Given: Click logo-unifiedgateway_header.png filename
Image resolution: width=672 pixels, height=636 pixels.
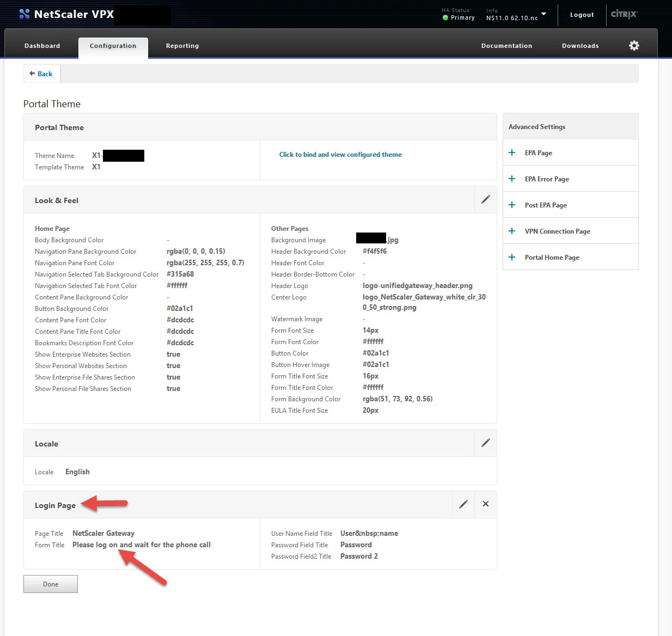Looking at the screenshot, I should 418,286.
